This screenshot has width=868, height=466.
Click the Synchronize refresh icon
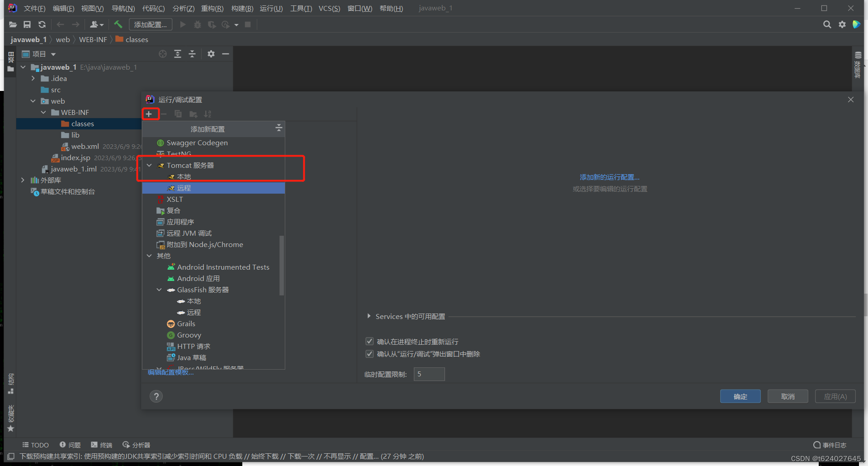42,24
